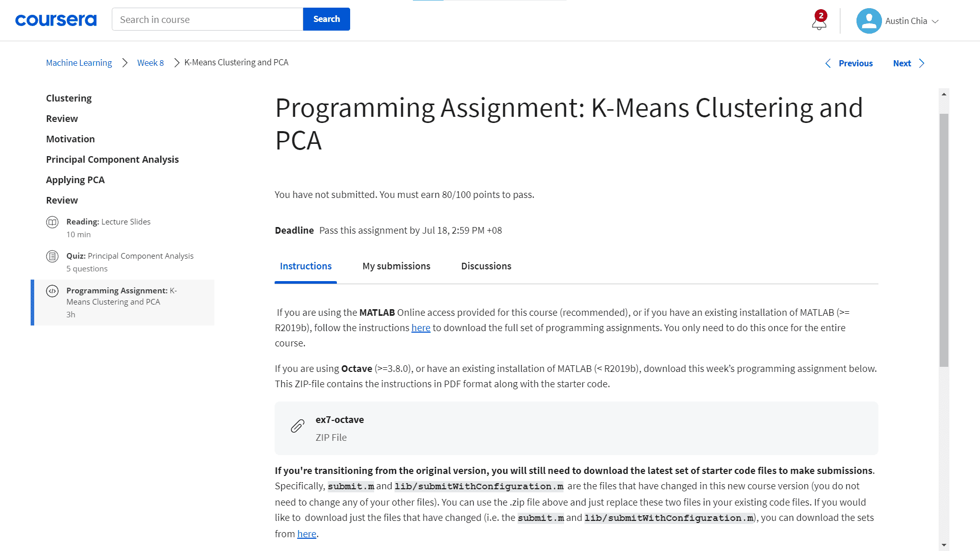This screenshot has width=980, height=551.
Task: Click the code icon beside Programming Assignment
Action: (x=53, y=291)
